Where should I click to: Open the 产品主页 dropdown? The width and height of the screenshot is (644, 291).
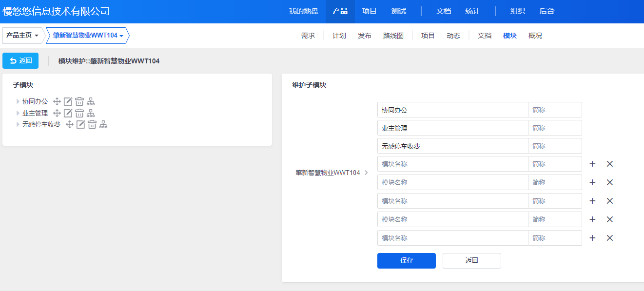point(22,36)
